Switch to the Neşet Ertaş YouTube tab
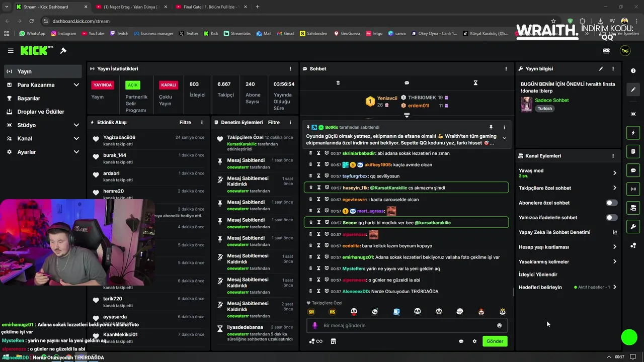This screenshot has width=644, height=362. (x=131, y=7)
